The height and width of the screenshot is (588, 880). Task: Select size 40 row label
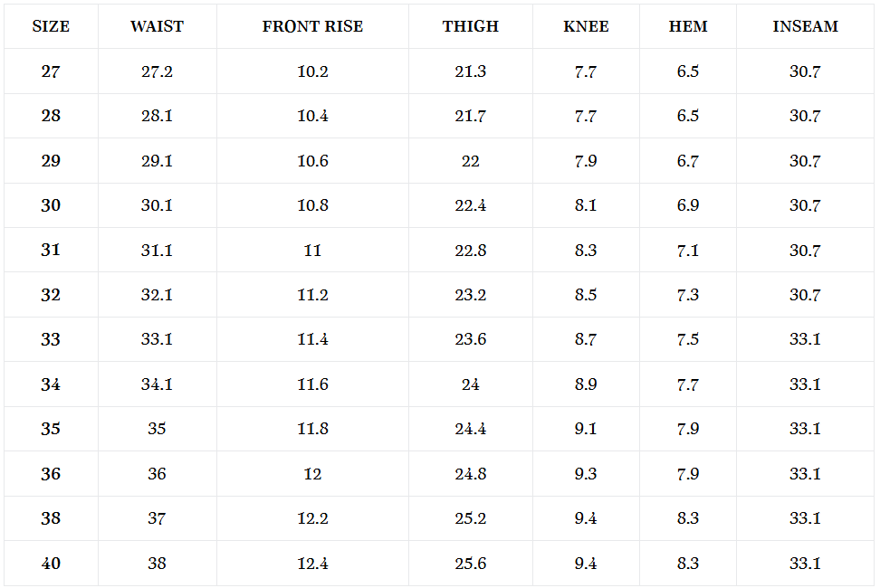click(x=51, y=564)
